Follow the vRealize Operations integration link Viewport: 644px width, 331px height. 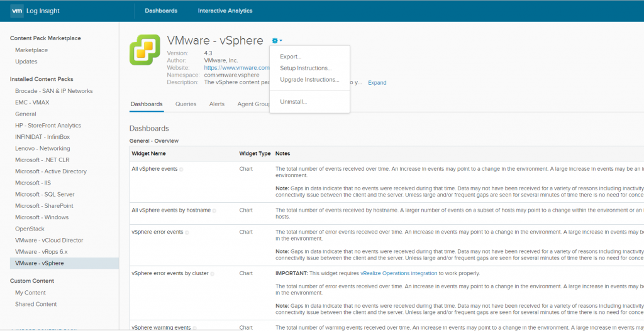(399, 273)
